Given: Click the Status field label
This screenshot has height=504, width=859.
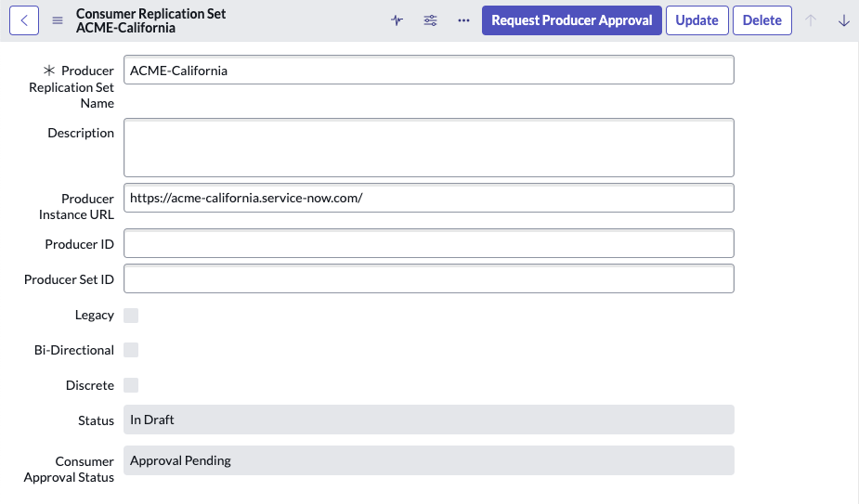Looking at the screenshot, I should (x=96, y=420).
